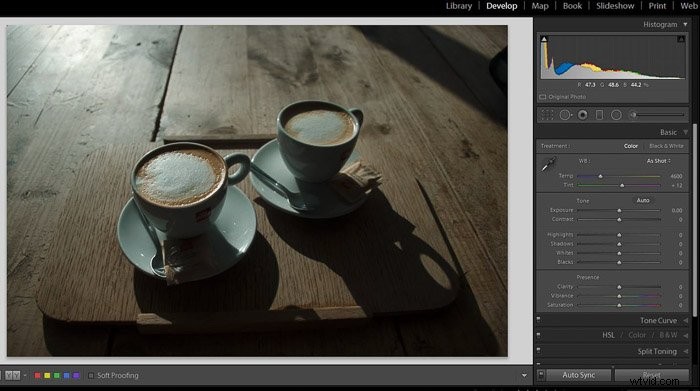Toggle shadow clipping indicator in histogram
This screenshot has width=700, height=391.
[544, 39]
